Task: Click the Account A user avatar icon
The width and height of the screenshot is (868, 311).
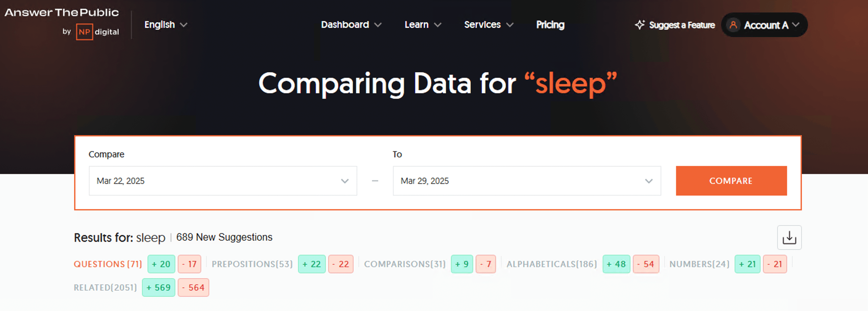Action: 733,25
